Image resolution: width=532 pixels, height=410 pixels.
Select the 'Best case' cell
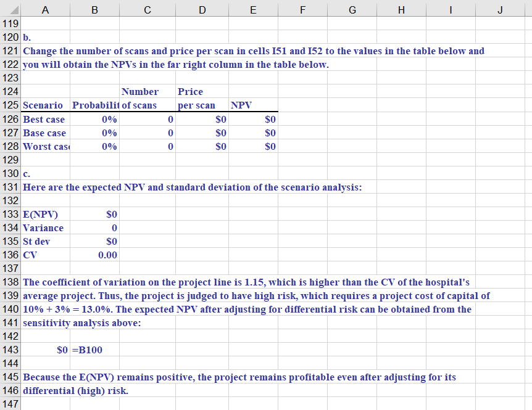coord(46,119)
